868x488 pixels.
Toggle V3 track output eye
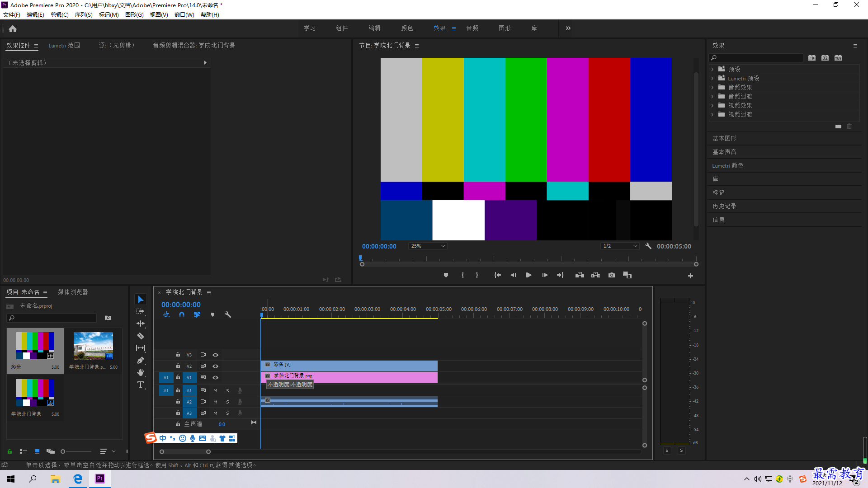click(x=216, y=355)
